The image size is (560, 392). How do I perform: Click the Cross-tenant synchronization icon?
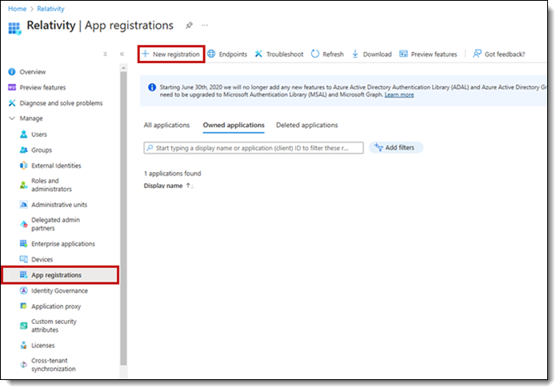pos(23,365)
